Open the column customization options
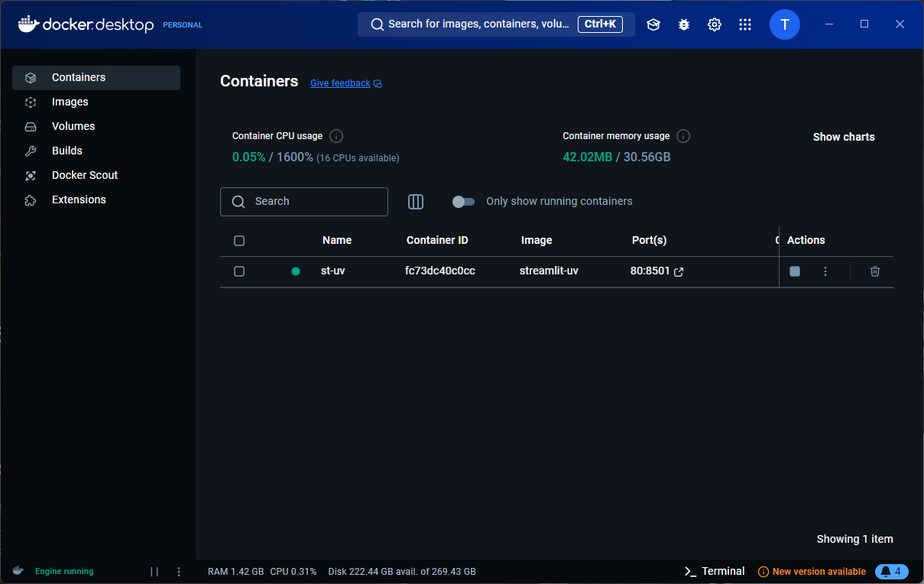The image size is (924, 584). [x=416, y=202]
